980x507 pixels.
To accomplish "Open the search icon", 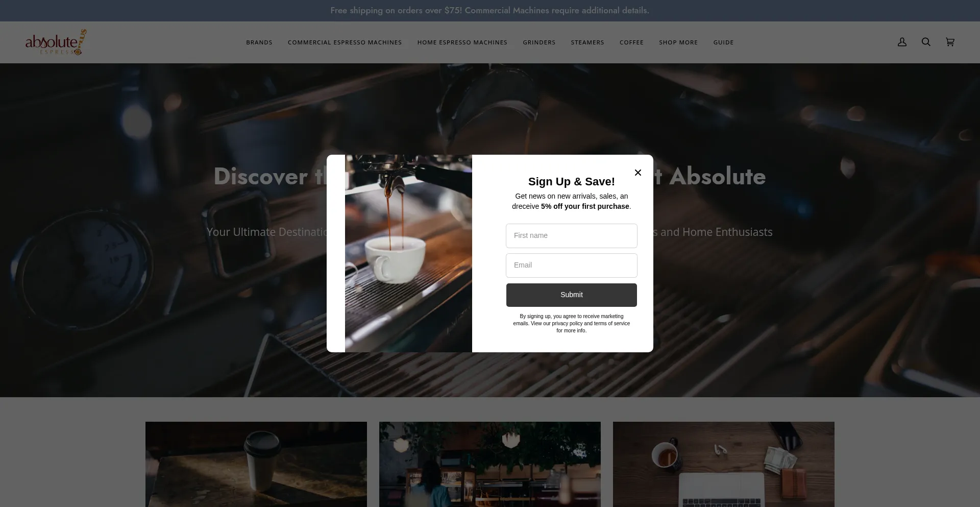I will pos(926,42).
